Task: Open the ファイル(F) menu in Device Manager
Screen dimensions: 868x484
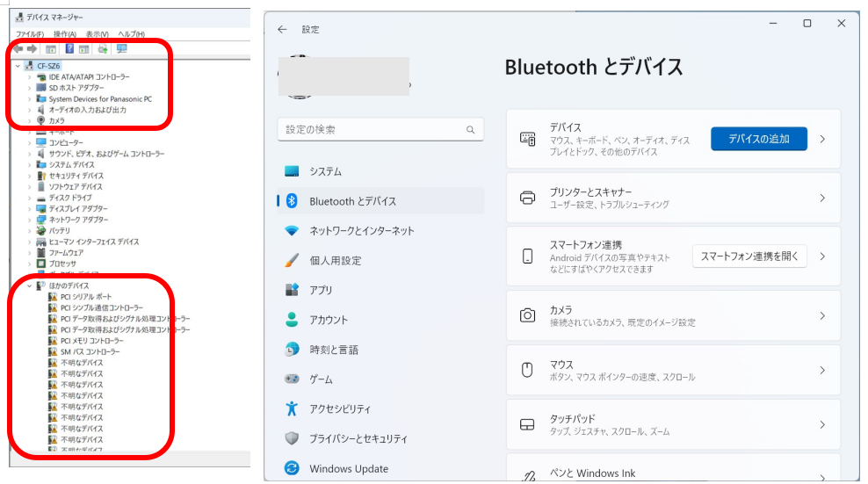Action: pos(30,34)
